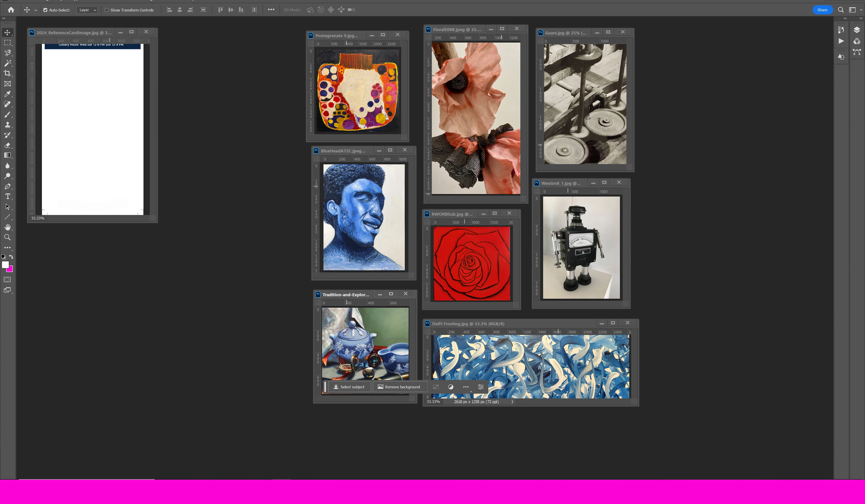Open the Layers panel icon
Image resolution: width=865 pixels, height=504 pixels.
click(857, 30)
